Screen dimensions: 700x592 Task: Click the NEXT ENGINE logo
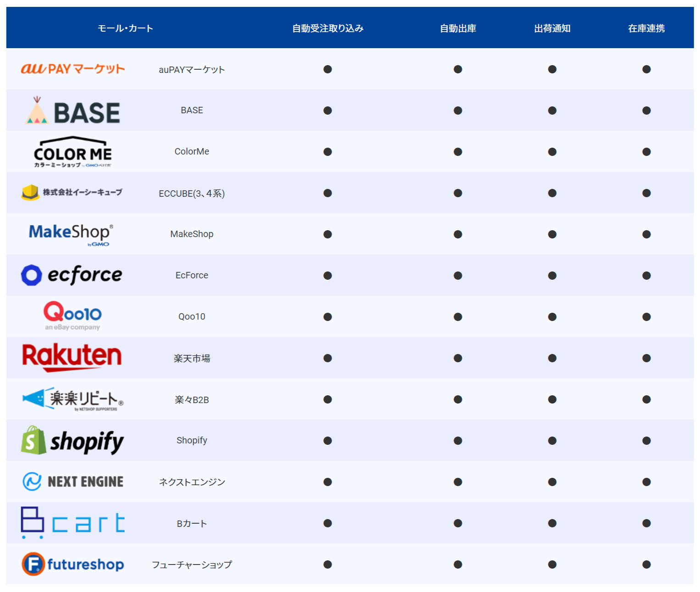(x=73, y=481)
